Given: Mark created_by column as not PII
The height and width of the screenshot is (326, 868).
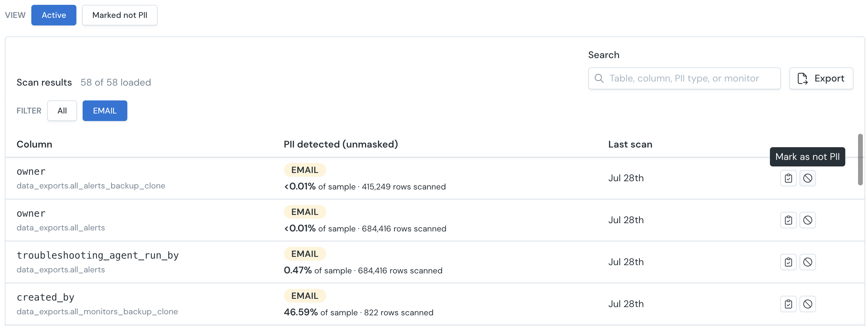Looking at the screenshot, I should [807, 304].
